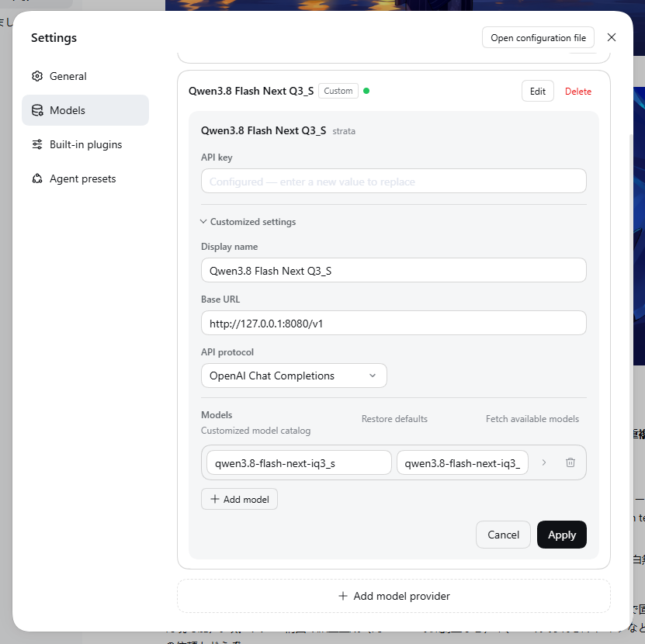Click the green status indicator dot
Screen dimensions: 645x644
tap(366, 91)
